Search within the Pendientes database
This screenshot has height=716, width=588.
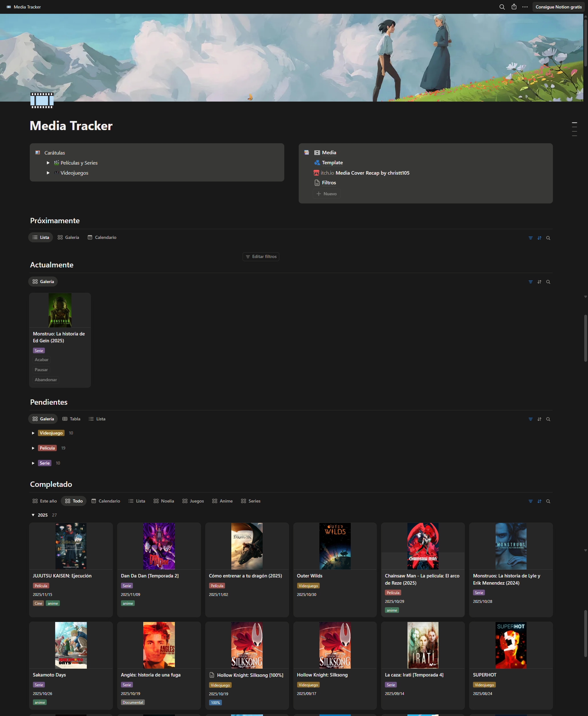tap(548, 419)
